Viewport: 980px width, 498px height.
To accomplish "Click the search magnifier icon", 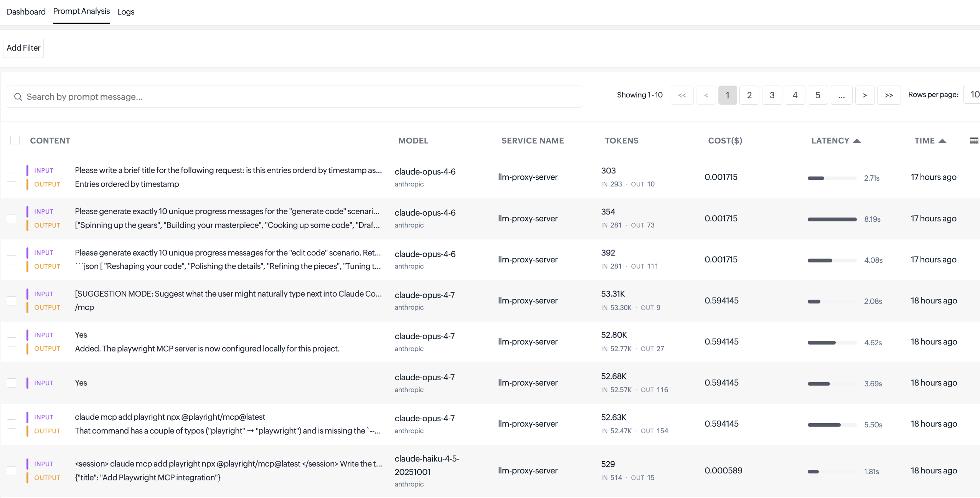I will pyautogui.click(x=18, y=97).
